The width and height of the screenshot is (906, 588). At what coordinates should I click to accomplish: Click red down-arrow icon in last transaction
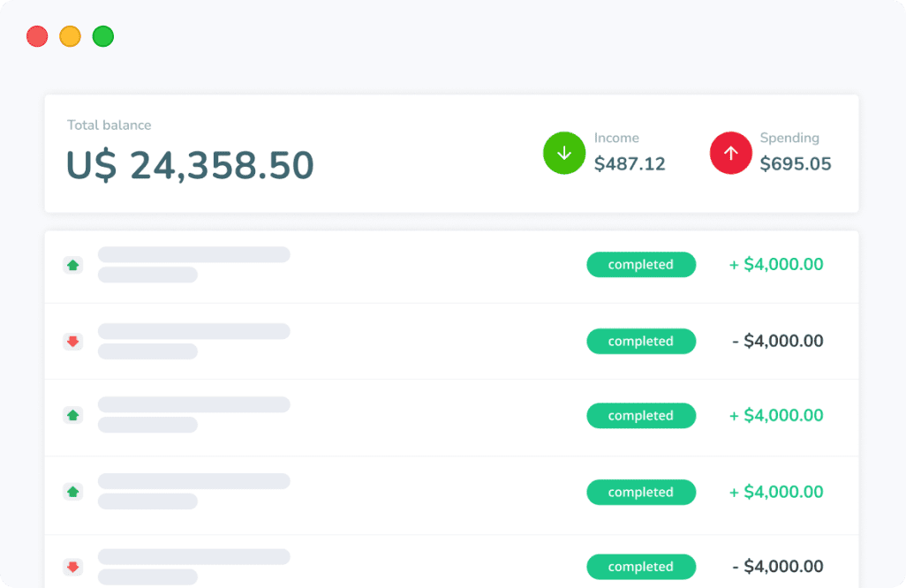(x=72, y=567)
